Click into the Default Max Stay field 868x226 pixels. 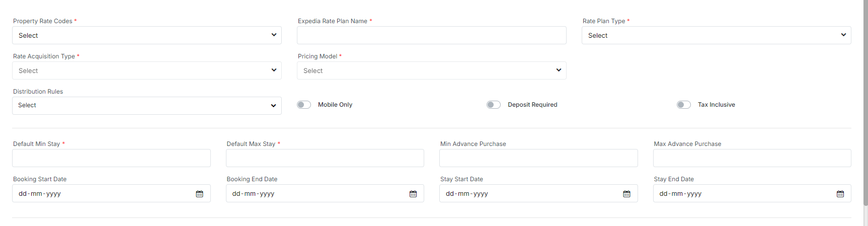[325, 158]
